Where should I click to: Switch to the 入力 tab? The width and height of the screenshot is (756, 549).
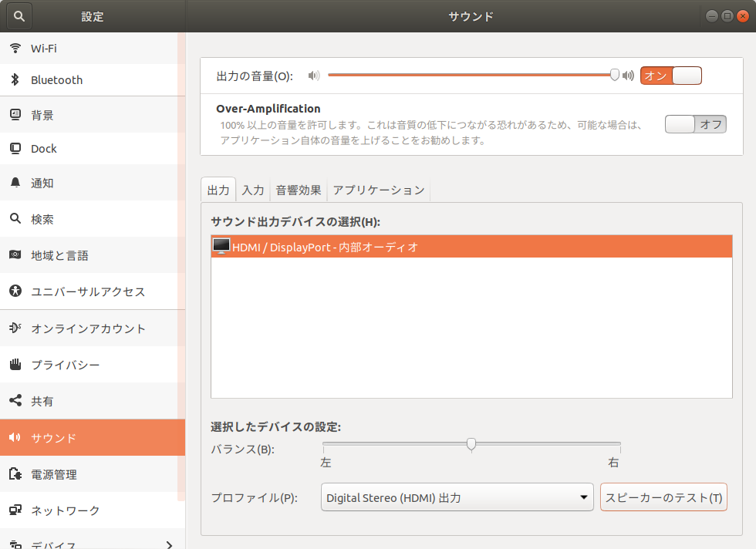pyautogui.click(x=253, y=190)
